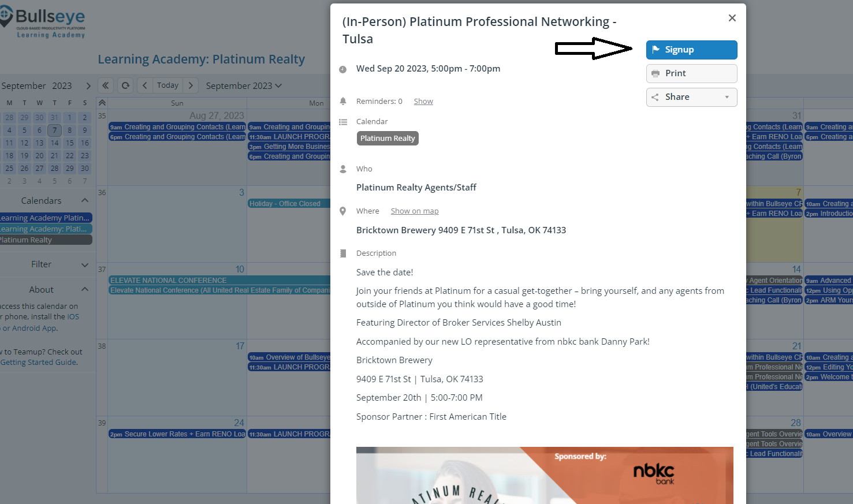Open 3pm Getting More Business event
This screenshot has width=853, height=504.
point(289,147)
